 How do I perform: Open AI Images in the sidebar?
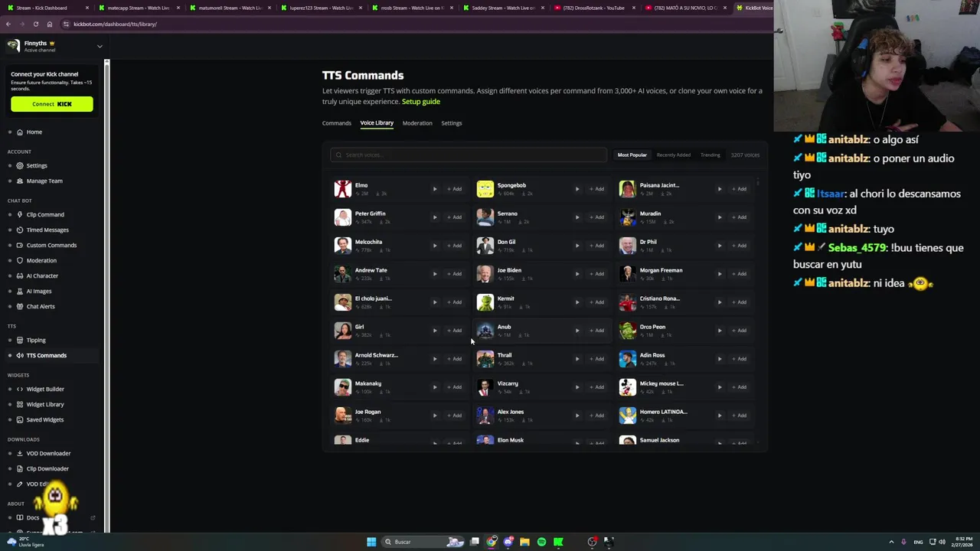[39, 292]
